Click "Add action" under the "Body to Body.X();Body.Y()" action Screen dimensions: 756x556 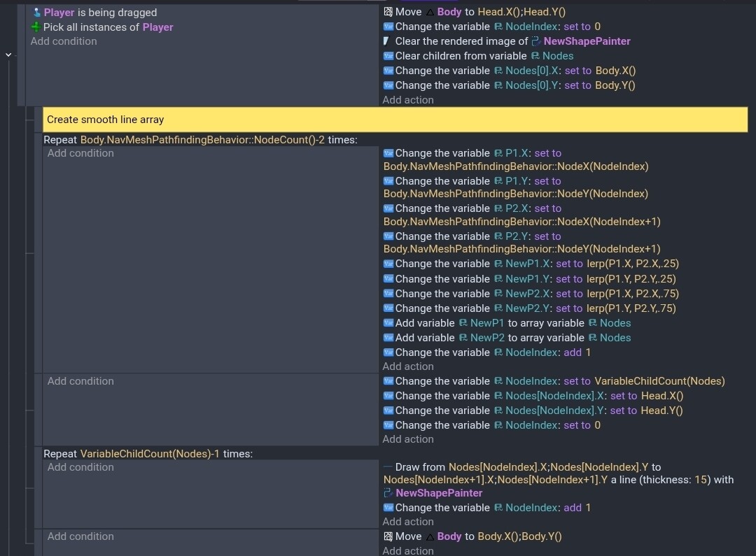point(408,550)
